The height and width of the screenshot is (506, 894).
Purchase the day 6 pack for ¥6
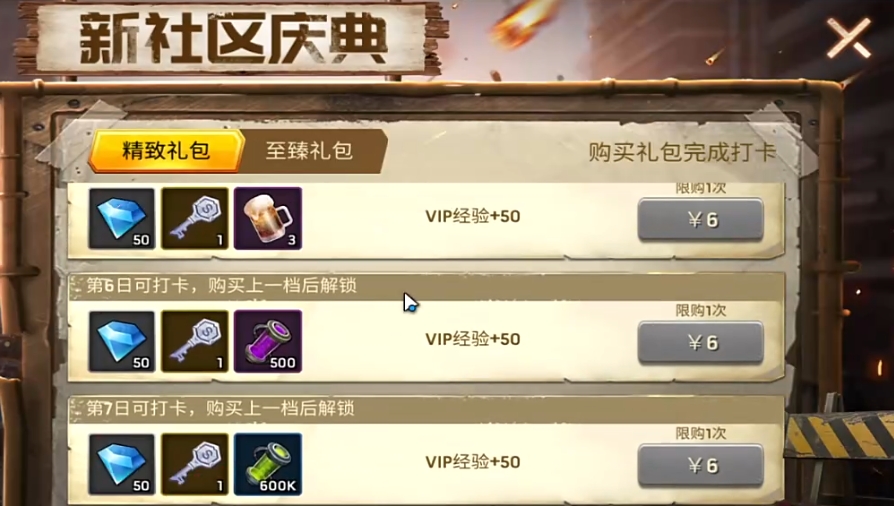tap(701, 342)
